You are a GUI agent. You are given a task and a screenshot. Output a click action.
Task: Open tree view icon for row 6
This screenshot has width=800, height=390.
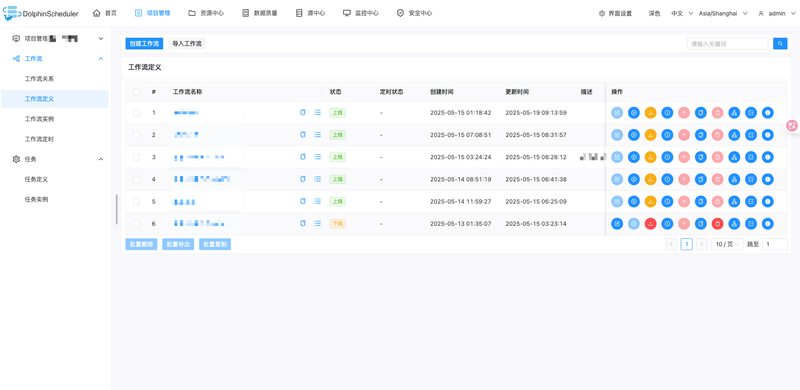click(734, 224)
